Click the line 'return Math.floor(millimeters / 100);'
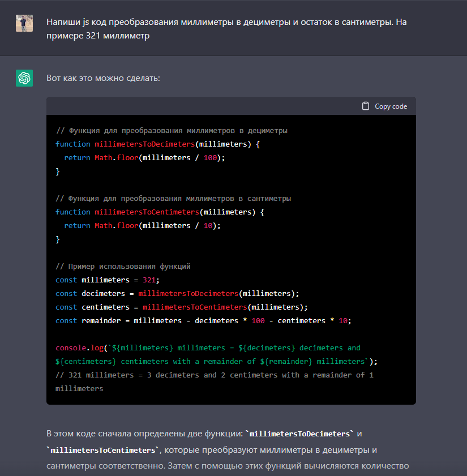The width and height of the screenshot is (467, 476). (144, 158)
